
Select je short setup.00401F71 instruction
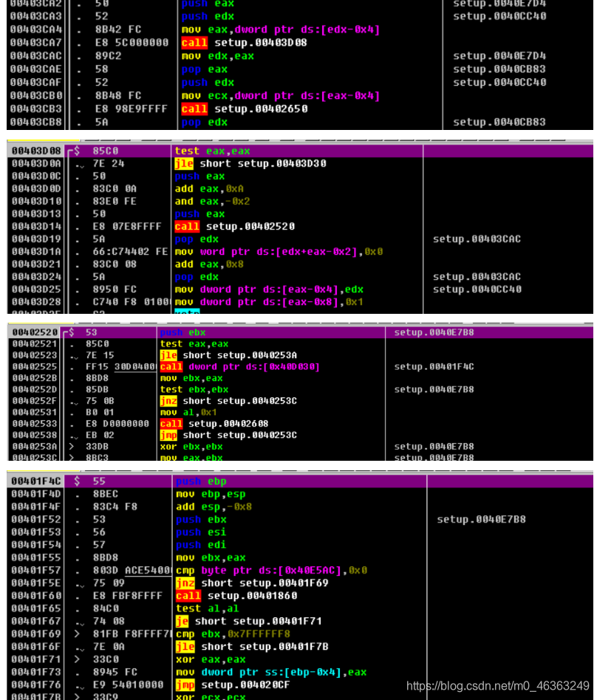pos(249,621)
